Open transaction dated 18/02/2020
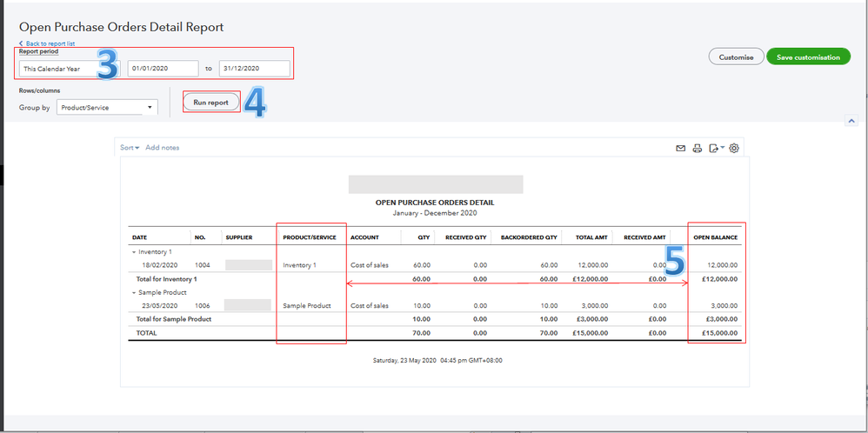This screenshot has height=433, width=868. tap(159, 265)
